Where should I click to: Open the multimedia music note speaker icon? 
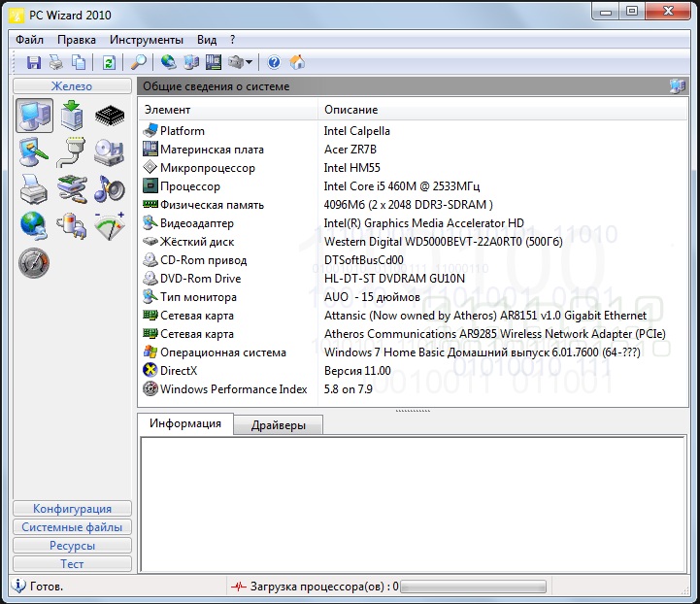click(x=109, y=187)
